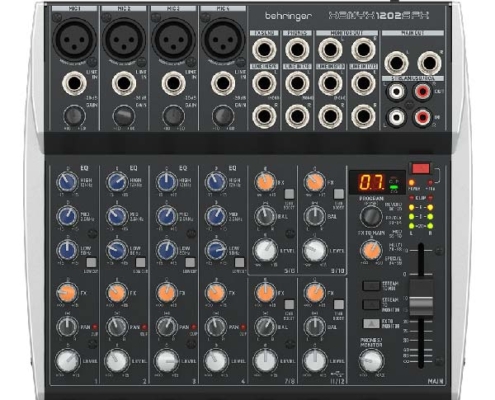The height and width of the screenshot is (400, 495).
Task: Click the 5/6 channel BAL knob
Action: 265,216
